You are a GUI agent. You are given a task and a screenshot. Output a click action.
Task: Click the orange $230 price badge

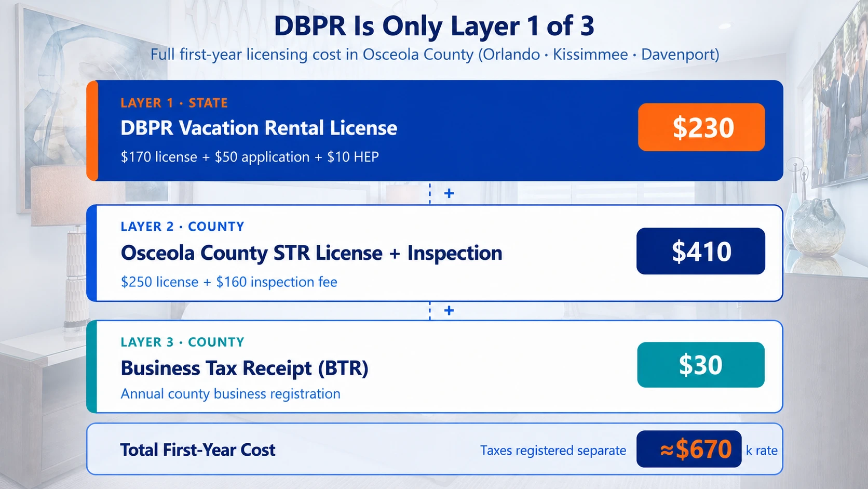point(701,127)
